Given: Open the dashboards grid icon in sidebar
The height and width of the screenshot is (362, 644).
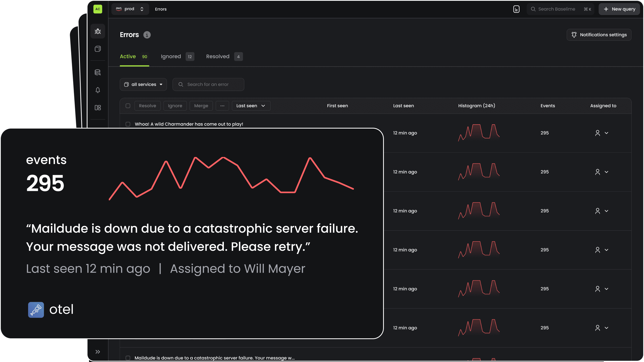Looking at the screenshot, I should tap(98, 108).
